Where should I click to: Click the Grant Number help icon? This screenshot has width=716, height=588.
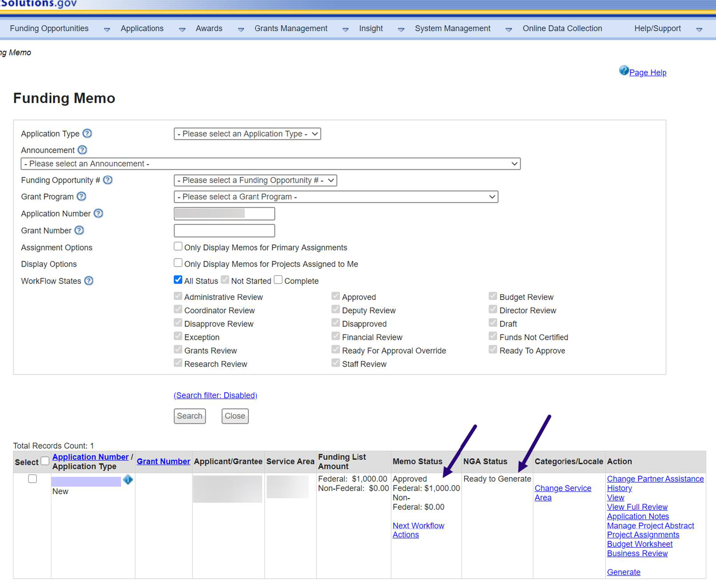click(x=79, y=230)
